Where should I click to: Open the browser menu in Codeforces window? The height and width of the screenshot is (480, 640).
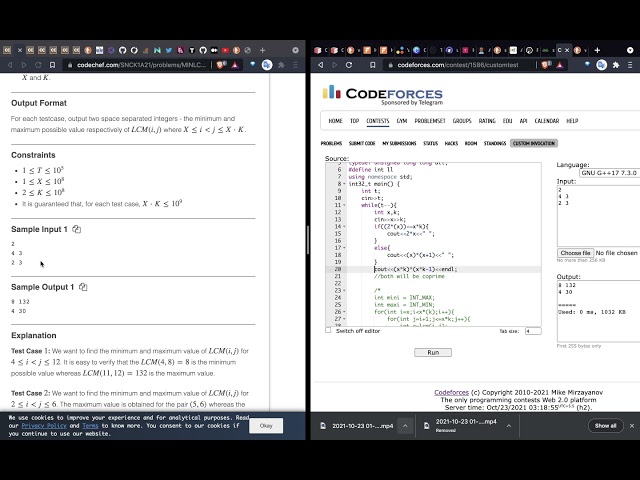click(630, 65)
